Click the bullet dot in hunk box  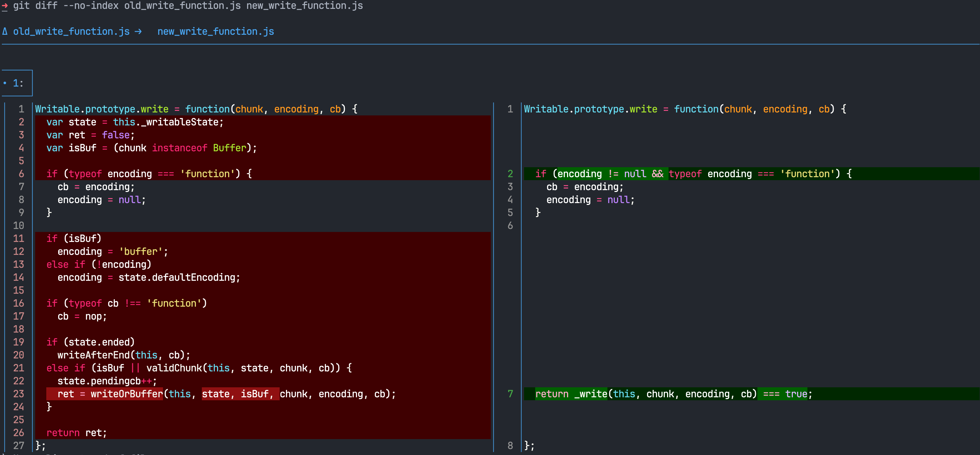[x=5, y=83]
